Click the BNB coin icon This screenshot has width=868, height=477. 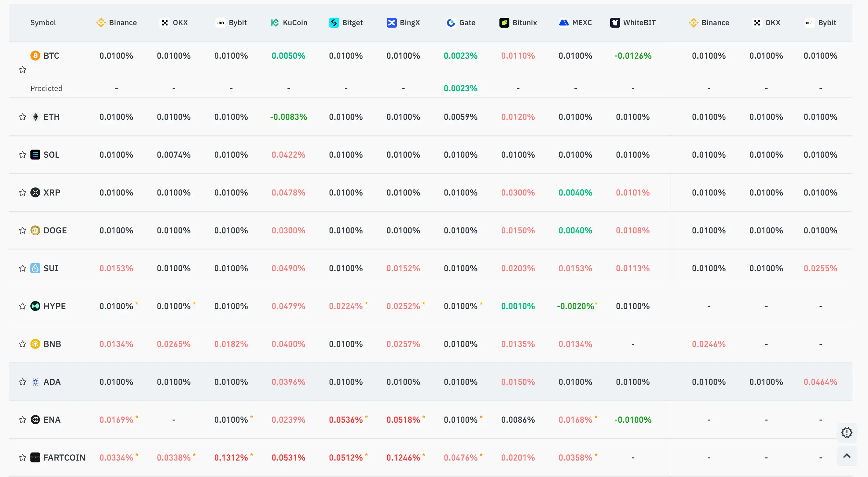coord(35,344)
